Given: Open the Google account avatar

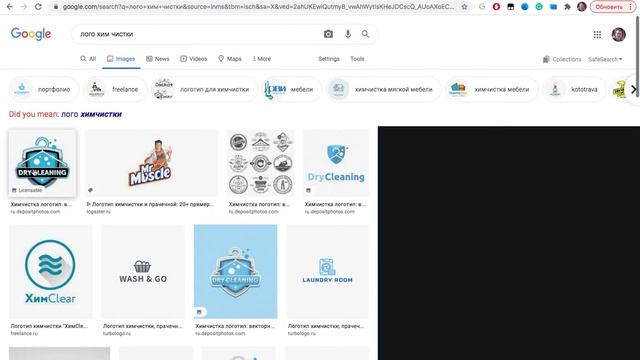Looking at the screenshot, I should tap(618, 35).
